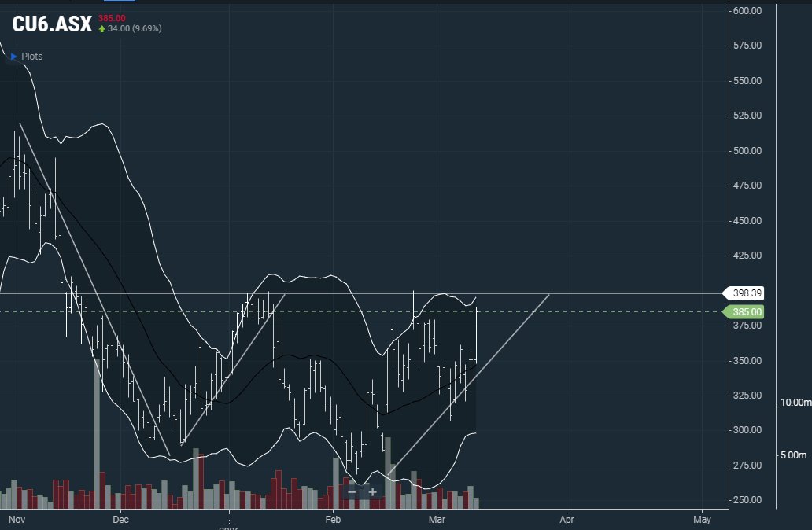Click the Nov label on time axis

coord(17,519)
